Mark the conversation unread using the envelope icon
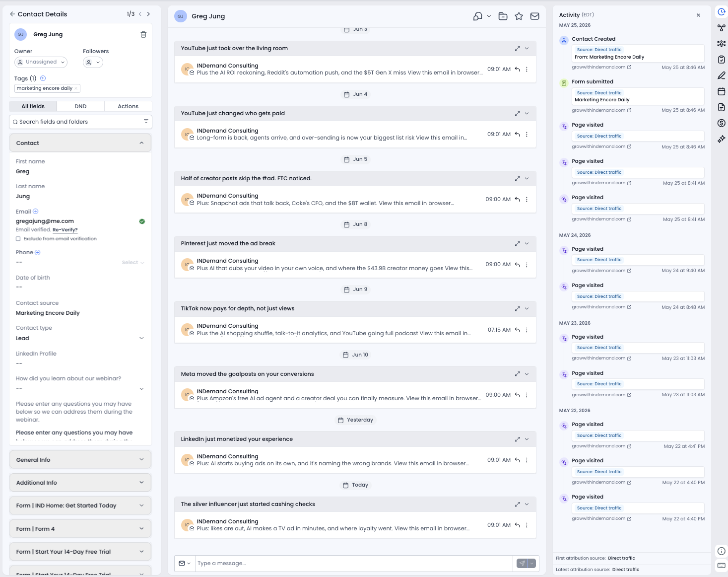The image size is (728, 577). coord(534,16)
